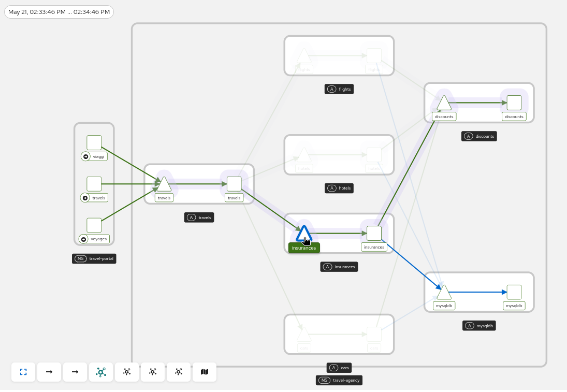Image resolution: width=567 pixels, height=392 pixels.
Task: Click the viaggi workload square node
Action: click(94, 142)
